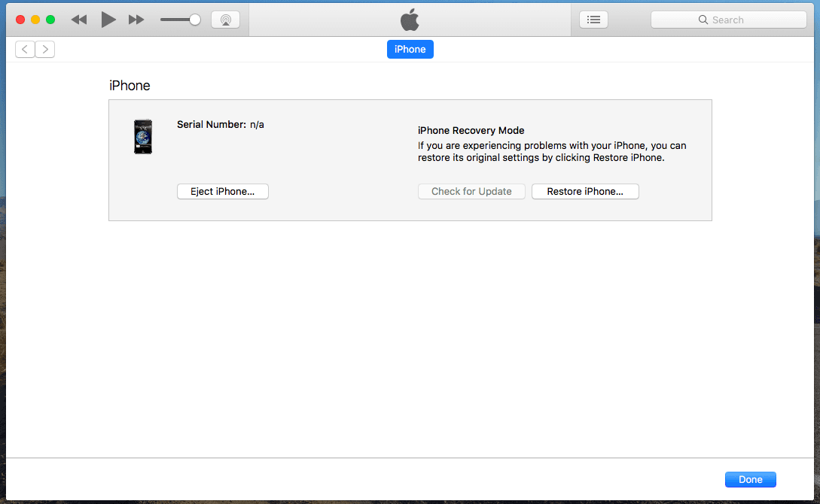
Task: Click the Apple logo in the display
Action: click(x=410, y=20)
